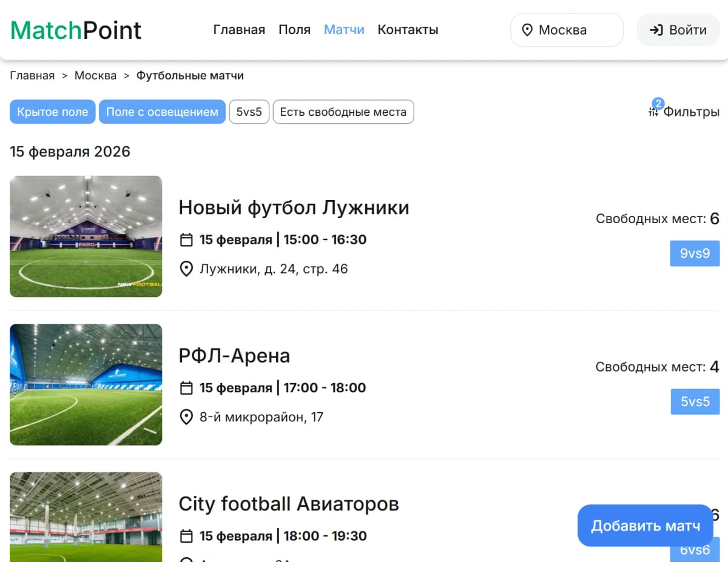This screenshot has height=562, width=728.
Task: Switch to the Поля section
Action: 294,29
